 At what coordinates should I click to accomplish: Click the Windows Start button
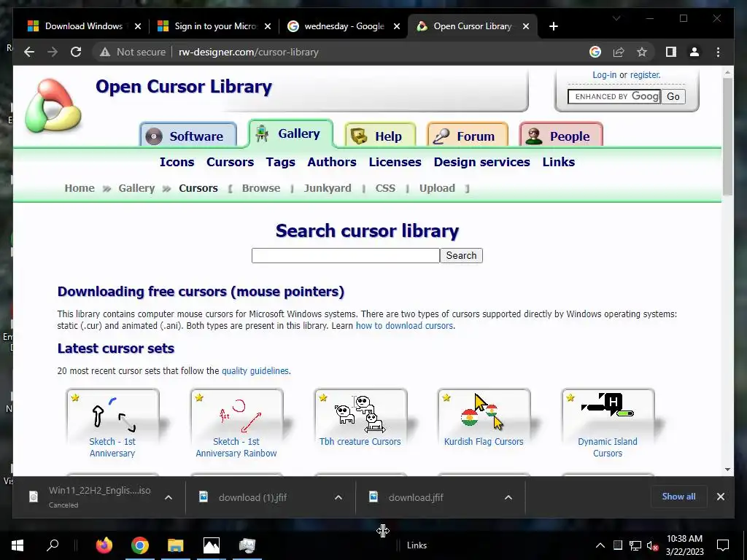tap(18, 545)
